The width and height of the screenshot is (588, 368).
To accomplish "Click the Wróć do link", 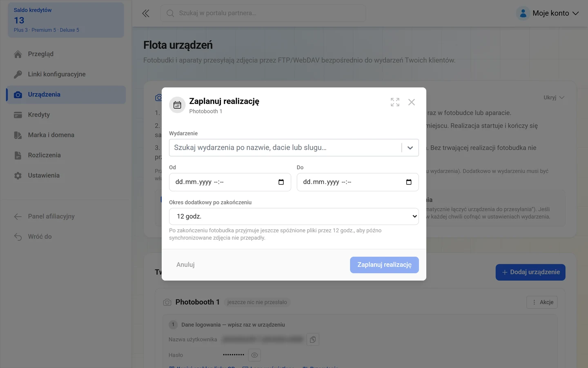I will pos(66,236).
